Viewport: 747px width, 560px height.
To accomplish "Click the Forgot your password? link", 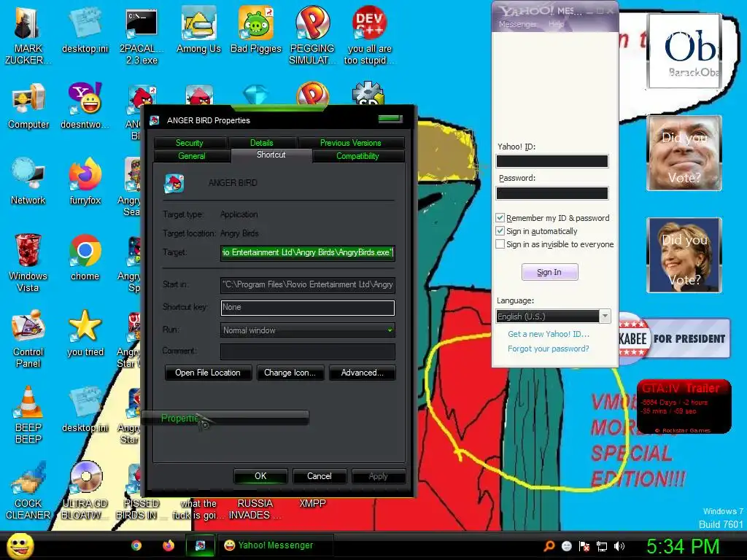I will (x=549, y=348).
